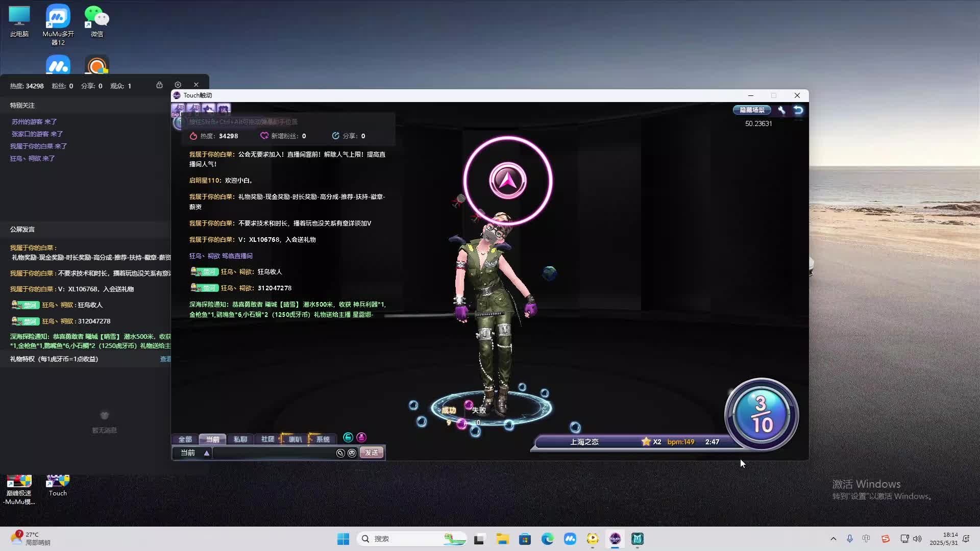This screenshot has height=551, width=980.
Task: Switch to the 系统 chat tab
Action: pyautogui.click(x=323, y=439)
